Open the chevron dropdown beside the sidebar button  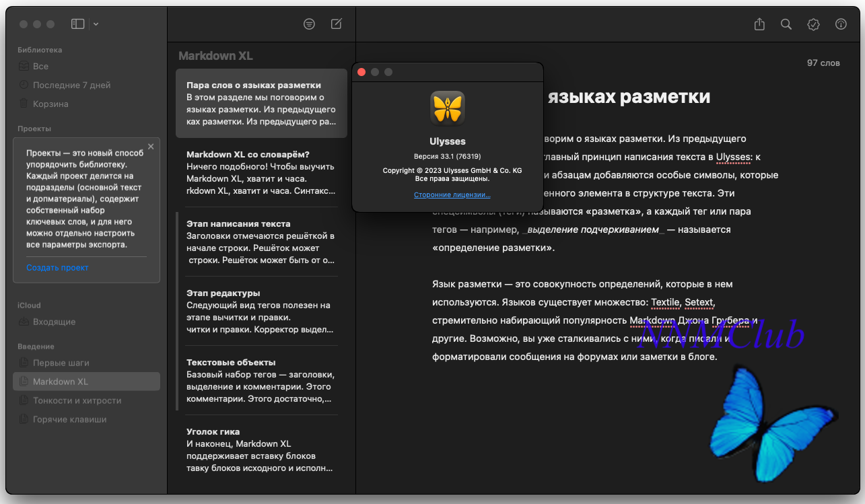point(96,24)
